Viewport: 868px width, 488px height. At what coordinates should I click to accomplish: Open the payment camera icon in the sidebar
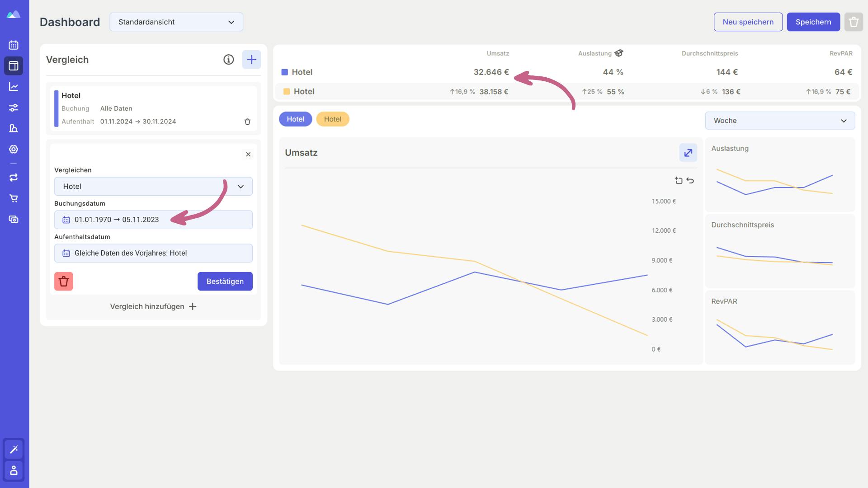tap(14, 219)
